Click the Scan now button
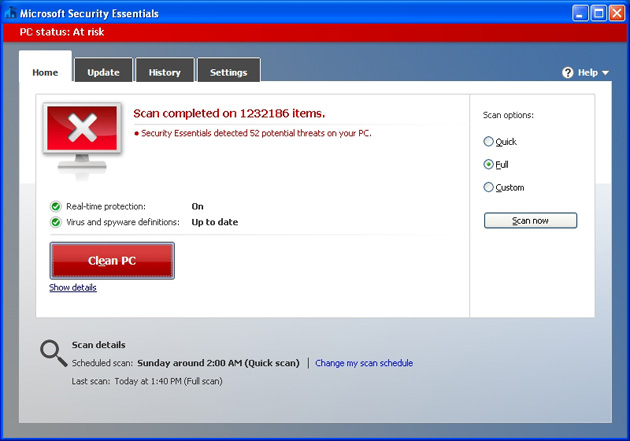 click(530, 220)
